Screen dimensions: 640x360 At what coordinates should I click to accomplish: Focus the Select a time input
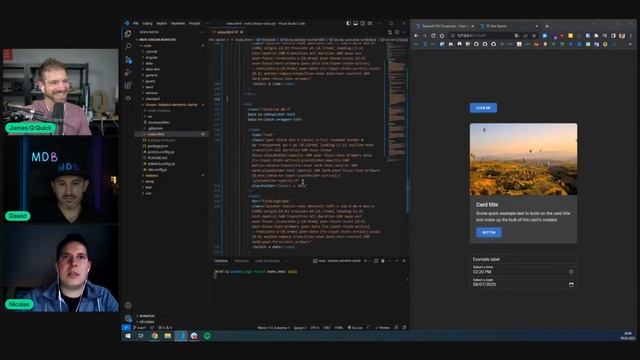523,271
